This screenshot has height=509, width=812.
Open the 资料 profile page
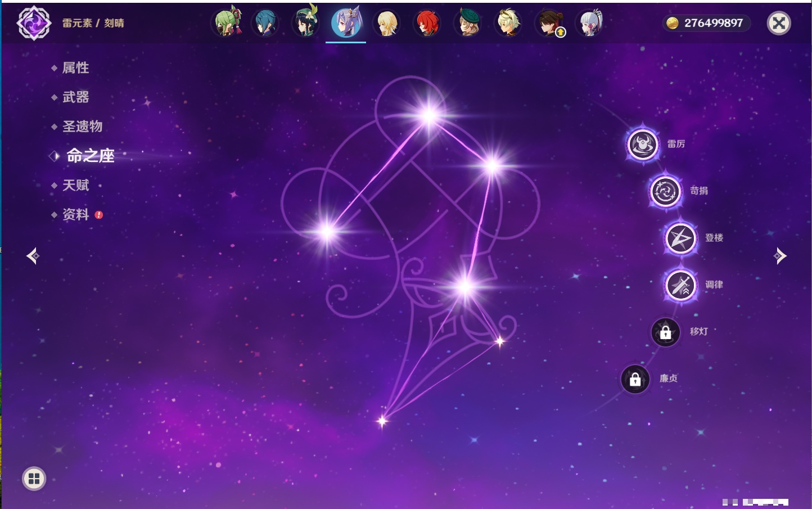pyautogui.click(x=75, y=215)
